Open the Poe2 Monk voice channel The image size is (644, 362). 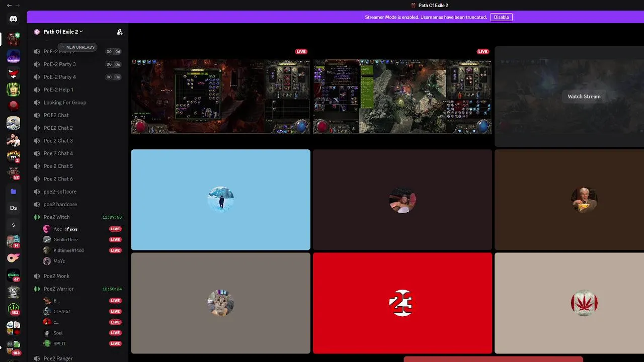click(x=78, y=276)
